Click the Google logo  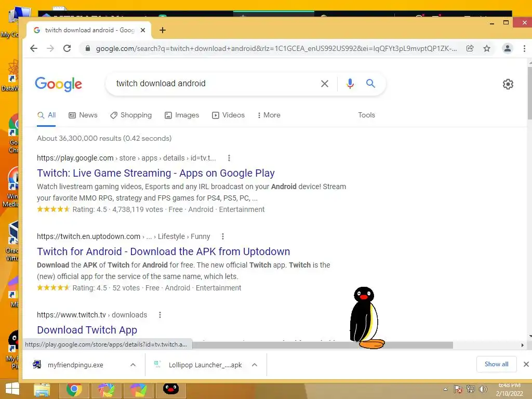pyautogui.click(x=58, y=84)
